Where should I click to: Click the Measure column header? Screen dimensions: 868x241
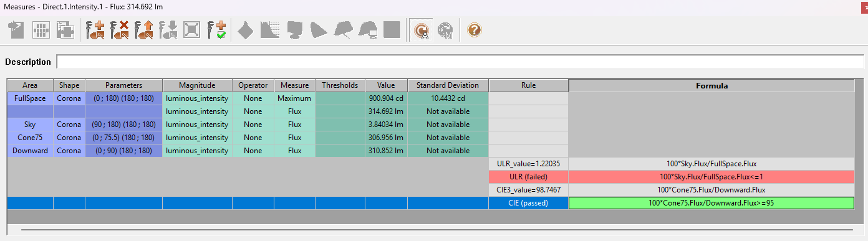294,85
